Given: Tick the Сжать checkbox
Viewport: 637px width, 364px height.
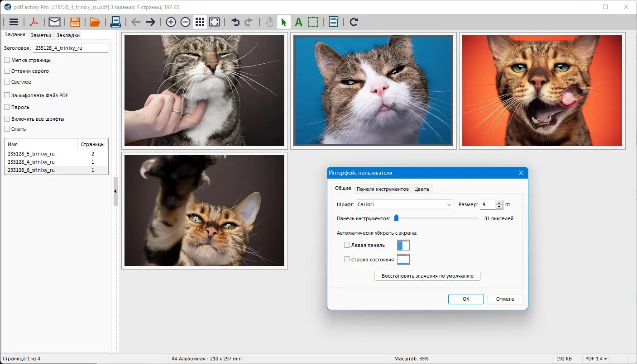Looking at the screenshot, I should click(x=7, y=129).
